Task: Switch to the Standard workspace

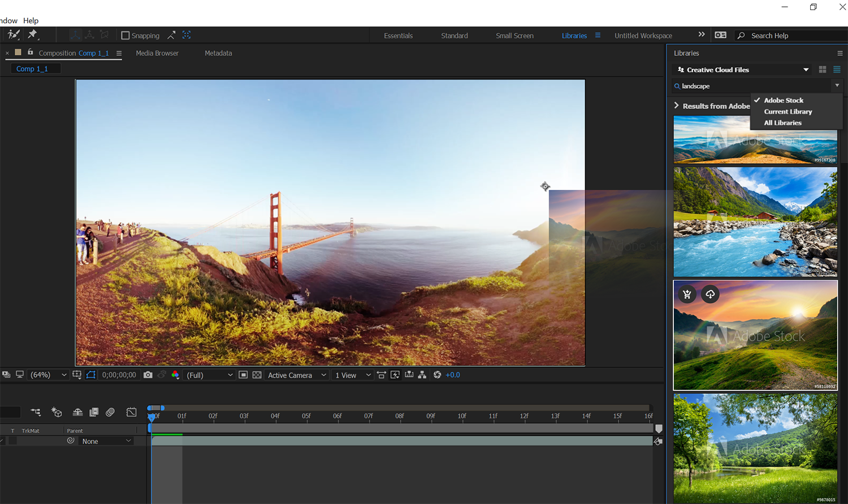Action: 454,35
